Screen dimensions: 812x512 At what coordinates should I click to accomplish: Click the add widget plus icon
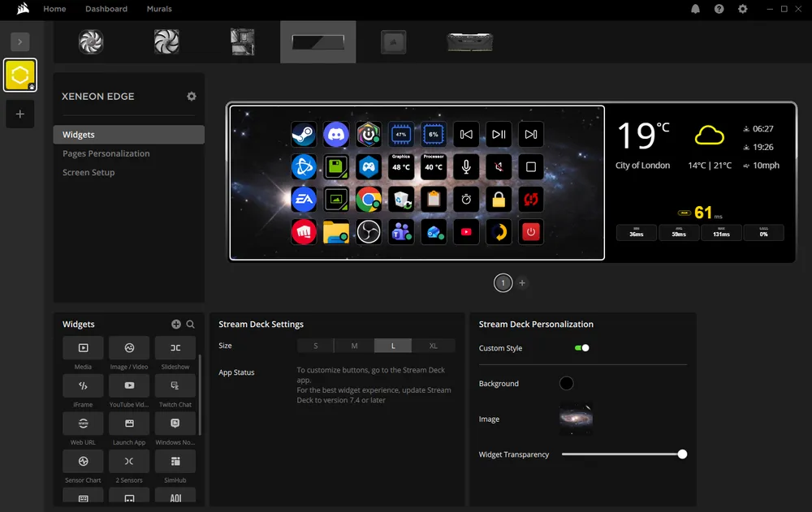point(176,324)
